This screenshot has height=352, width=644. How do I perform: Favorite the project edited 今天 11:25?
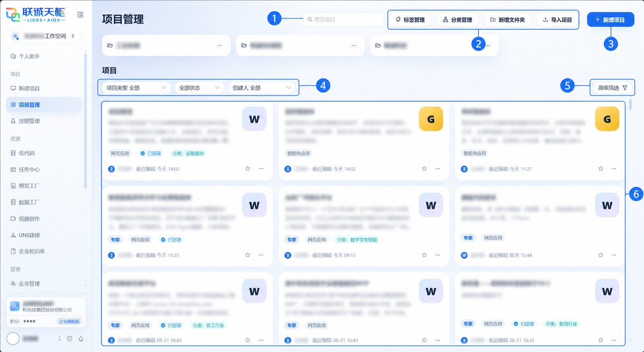(248, 255)
